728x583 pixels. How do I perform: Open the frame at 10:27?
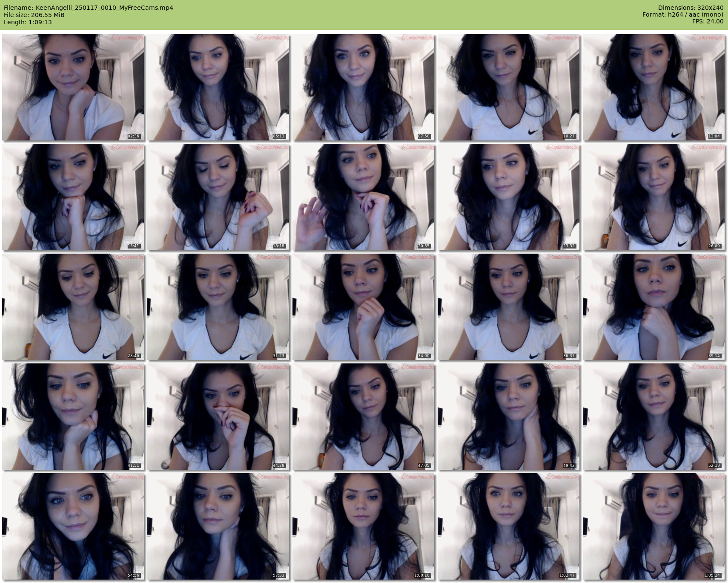pos(509,87)
